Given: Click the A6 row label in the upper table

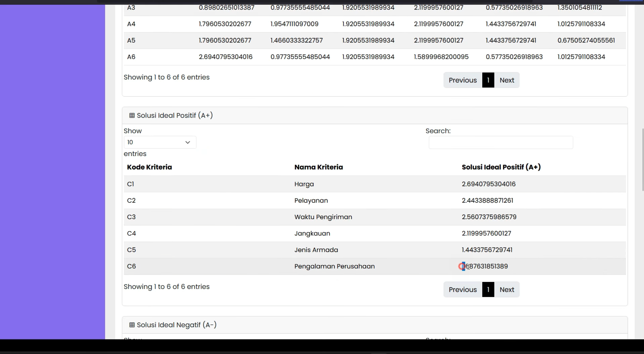Looking at the screenshot, I should coord(131,57).
